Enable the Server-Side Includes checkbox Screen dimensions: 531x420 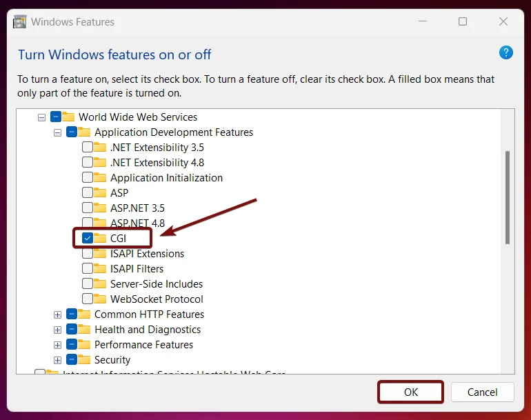pyautogui.click(x=88, y=283)
